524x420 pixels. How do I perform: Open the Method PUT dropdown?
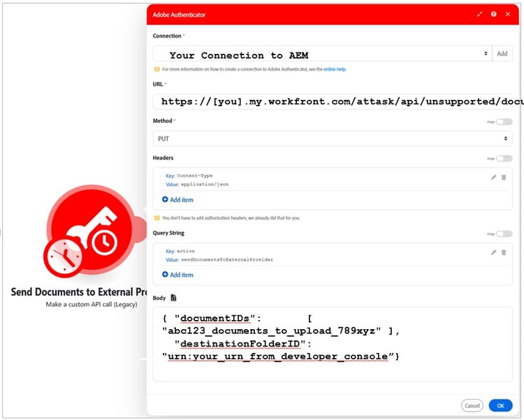(x=333, y=138)
